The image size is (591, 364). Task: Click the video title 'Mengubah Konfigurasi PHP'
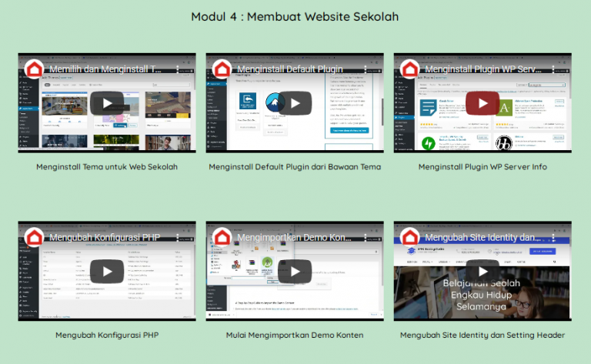coord(105,237)
